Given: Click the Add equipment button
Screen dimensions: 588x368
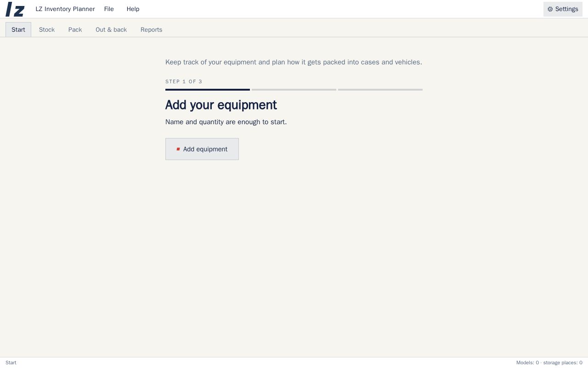Looking at the screenshot, I should click(x=202, y=149).
